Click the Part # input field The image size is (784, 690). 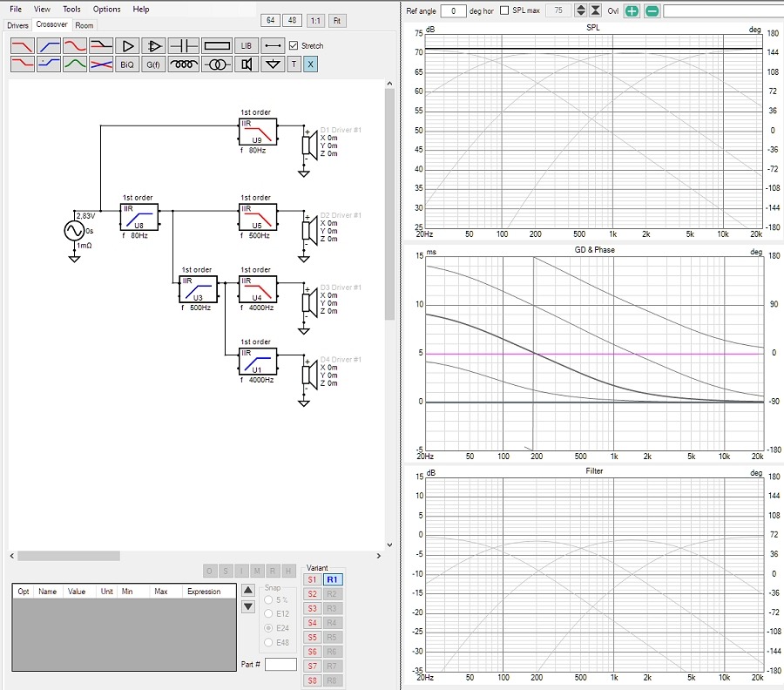coord(280,665)
